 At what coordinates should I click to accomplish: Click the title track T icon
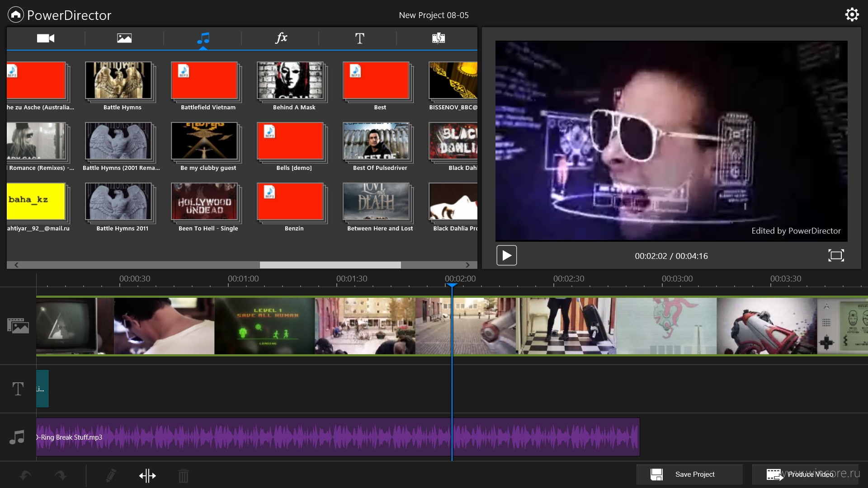pos(18,389)
